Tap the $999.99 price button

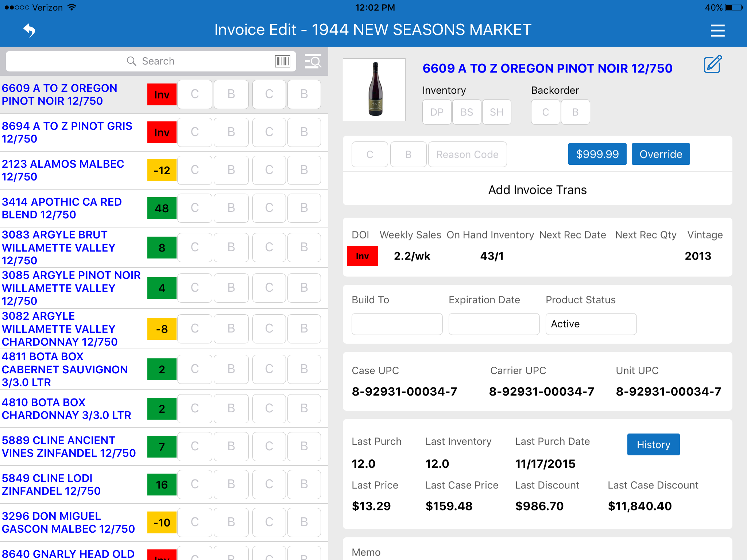click(597, 154)
